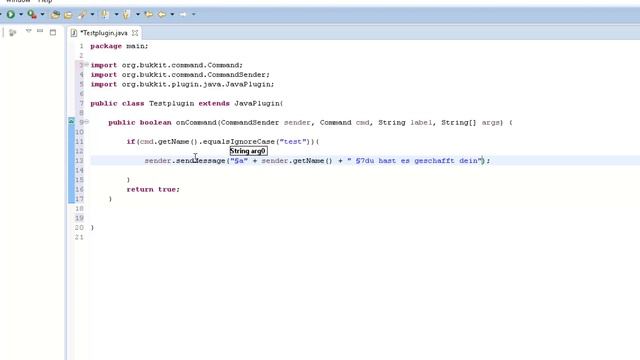The height and width of the screenshot is (360, 640).
Task: Select the Testplugin.java editor tab
Action: tap(104, 33)
